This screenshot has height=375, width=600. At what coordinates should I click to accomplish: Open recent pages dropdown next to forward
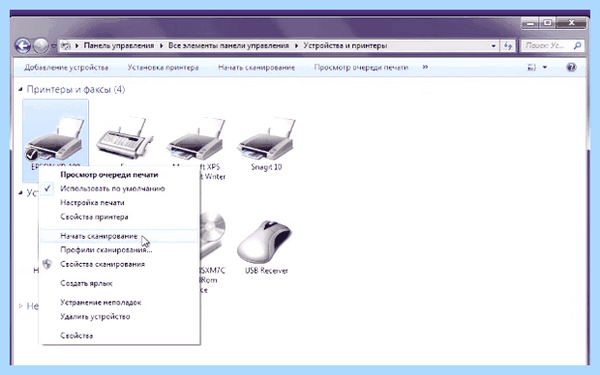point(53,46)
